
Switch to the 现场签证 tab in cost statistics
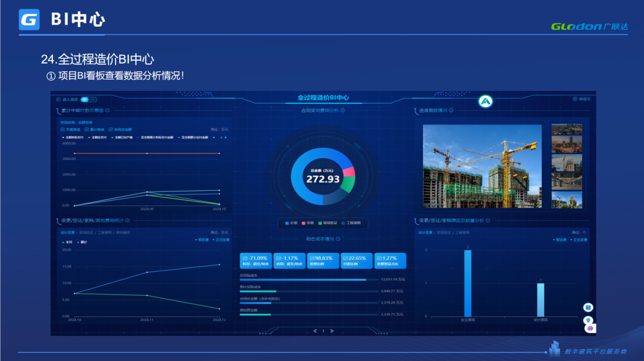[x=86, y=233]
